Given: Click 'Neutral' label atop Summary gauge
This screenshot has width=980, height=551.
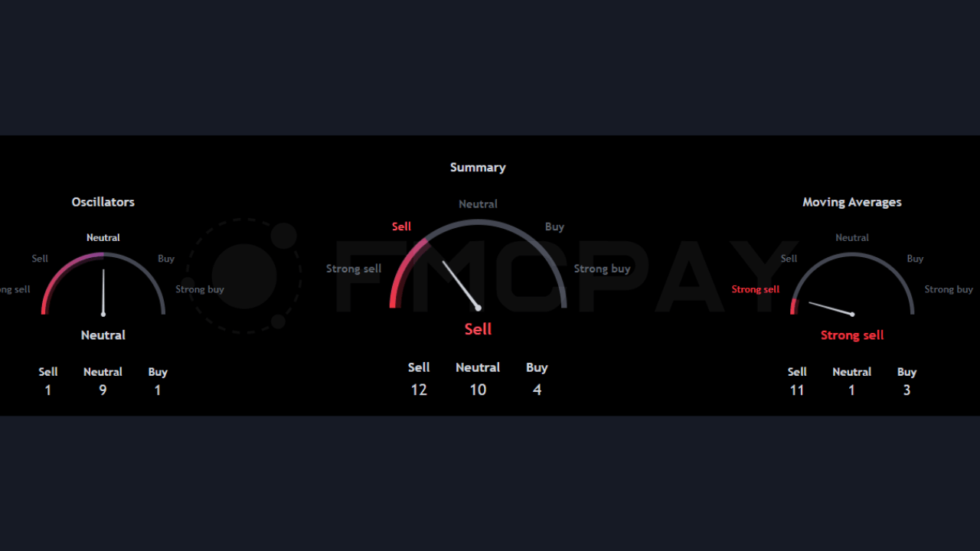Looking at the screenshot, I should click(478, 204).
